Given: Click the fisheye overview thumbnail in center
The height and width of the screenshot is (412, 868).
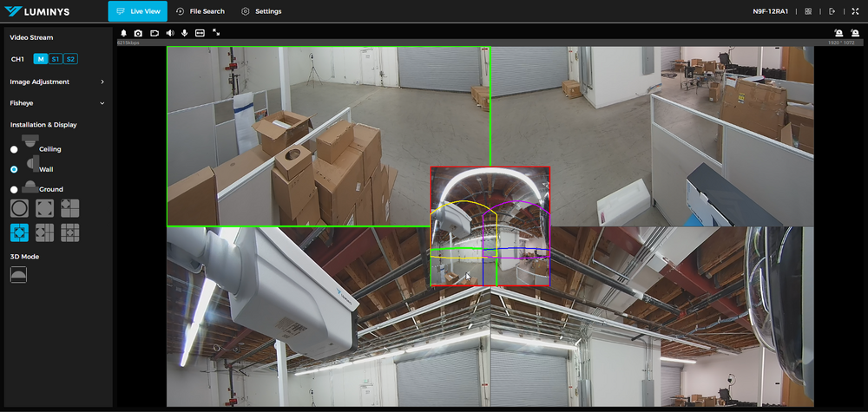Looking at the screenshot, I should [490, 226].
